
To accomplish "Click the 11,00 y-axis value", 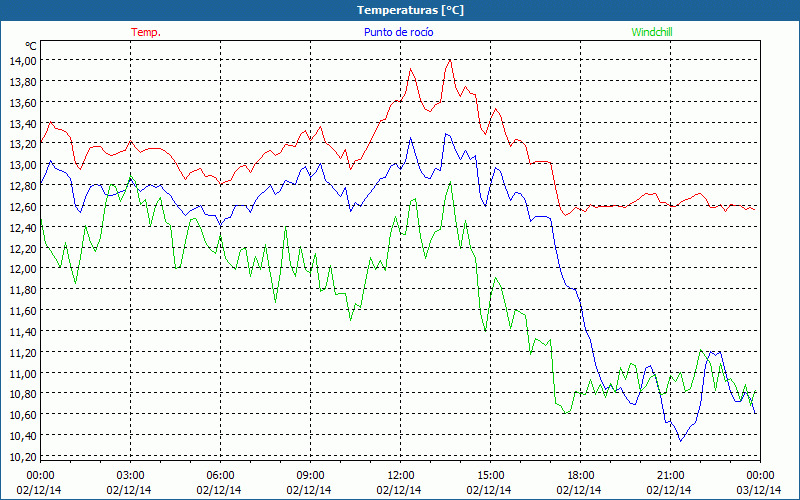I will pos(23,373).
